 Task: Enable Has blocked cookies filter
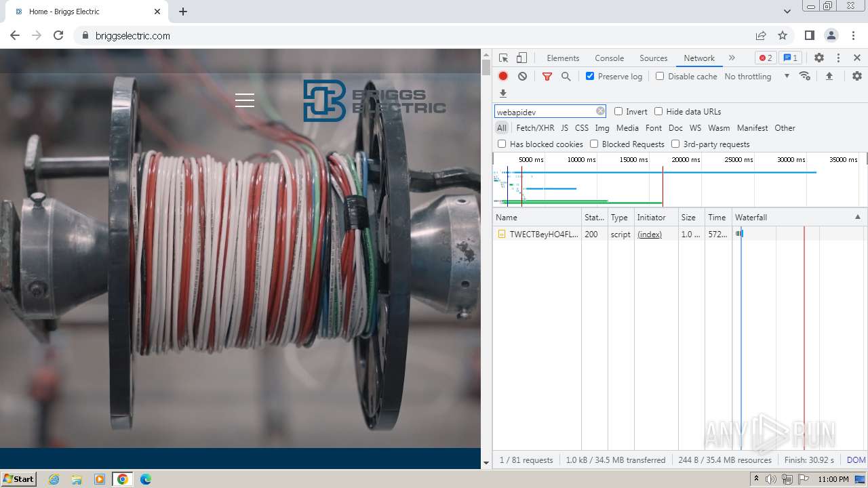502,144
